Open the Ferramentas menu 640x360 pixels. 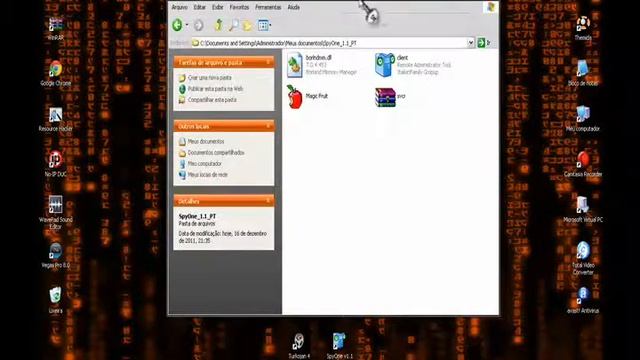[x=268, y=7]
